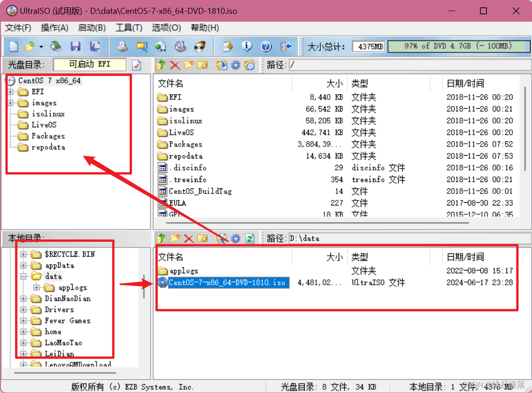Click the Exit door icon
The width and height of the screenshot is (532, 393).
286,46
